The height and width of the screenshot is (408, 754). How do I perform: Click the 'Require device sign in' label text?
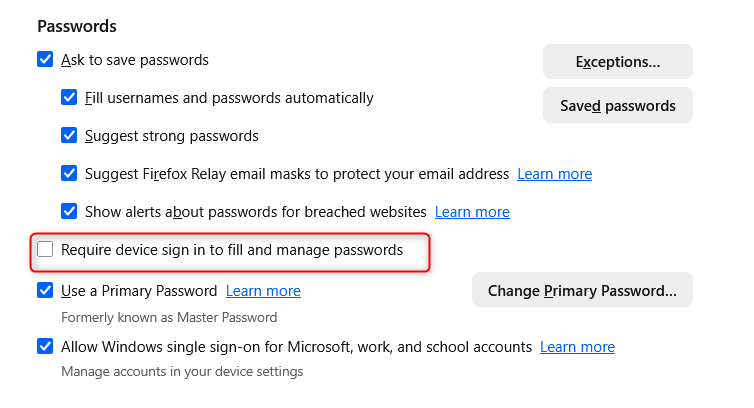point(232,250)
